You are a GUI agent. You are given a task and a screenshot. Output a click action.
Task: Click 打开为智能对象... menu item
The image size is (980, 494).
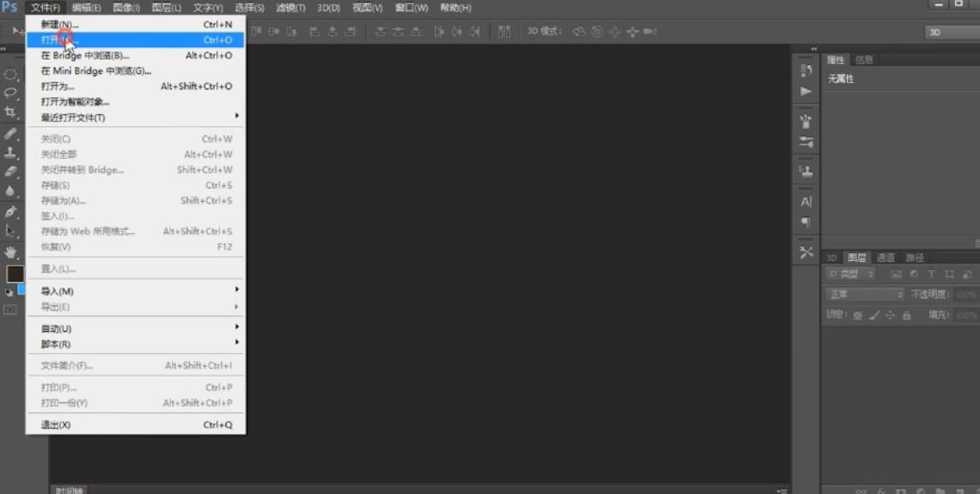coord(135,101)
